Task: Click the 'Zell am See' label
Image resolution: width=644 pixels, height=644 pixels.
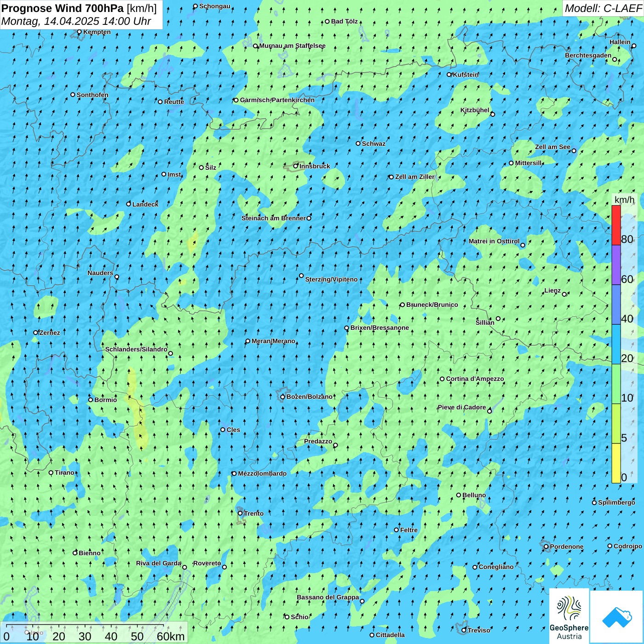Action: (552, 147)
